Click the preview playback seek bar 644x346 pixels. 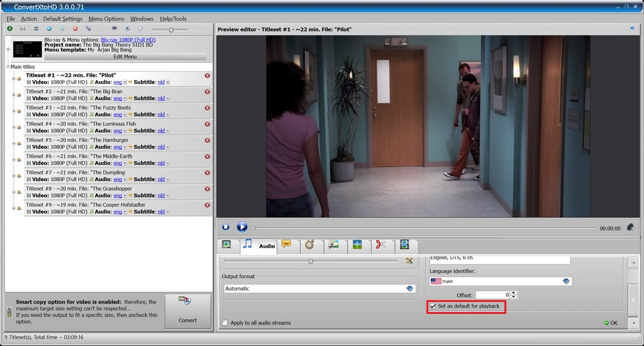[425, 228]
